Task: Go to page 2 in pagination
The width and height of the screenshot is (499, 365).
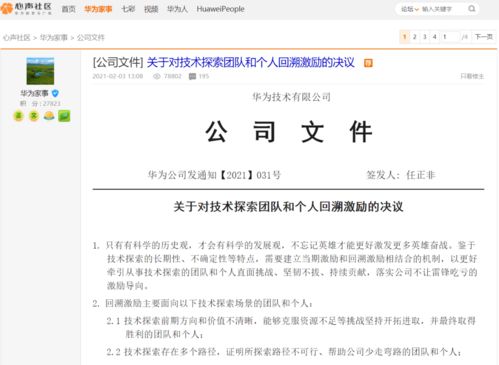Action: coord(415,37)
